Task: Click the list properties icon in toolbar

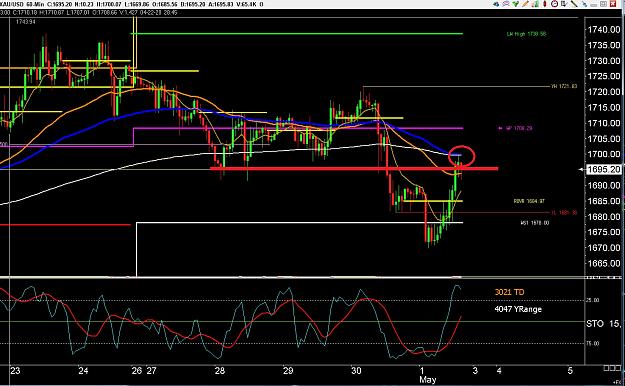Action: [x=564, y=4]
